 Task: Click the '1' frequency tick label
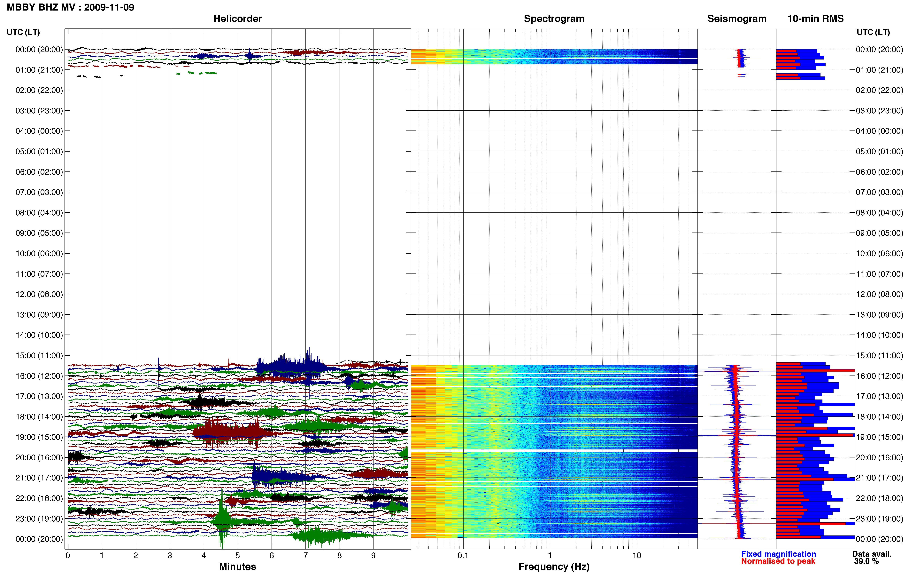click(x=550, y=555)
